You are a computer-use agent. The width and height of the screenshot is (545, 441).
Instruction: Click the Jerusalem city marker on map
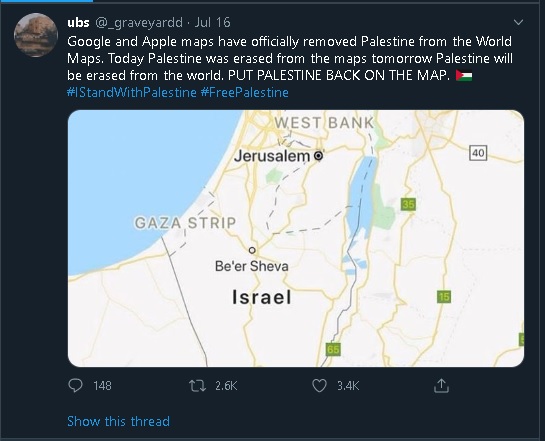[x=318, y=156]
